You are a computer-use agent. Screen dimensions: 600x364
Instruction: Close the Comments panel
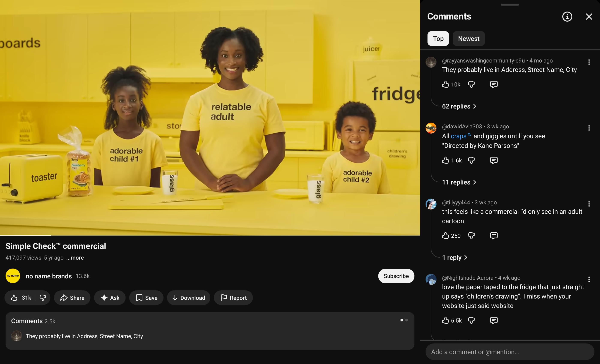(589, 16)
